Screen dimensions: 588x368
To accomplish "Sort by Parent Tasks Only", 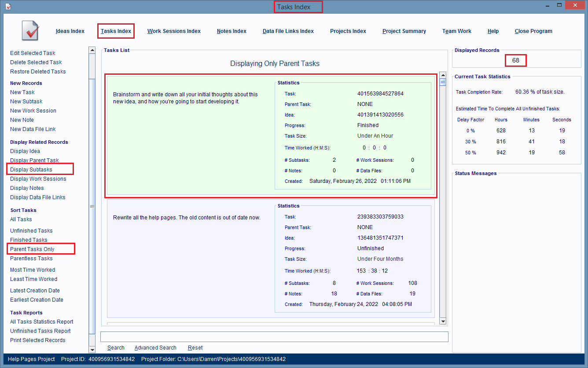I will point(32,249).
